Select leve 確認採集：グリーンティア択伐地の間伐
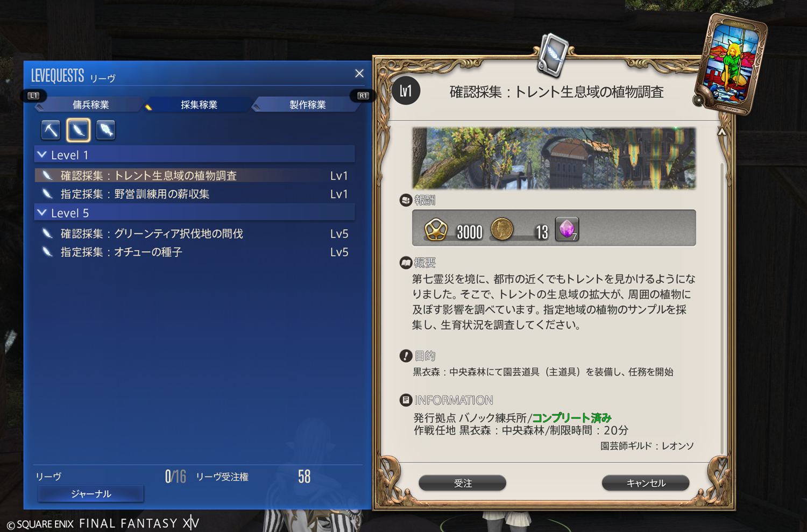 [194, 233]
